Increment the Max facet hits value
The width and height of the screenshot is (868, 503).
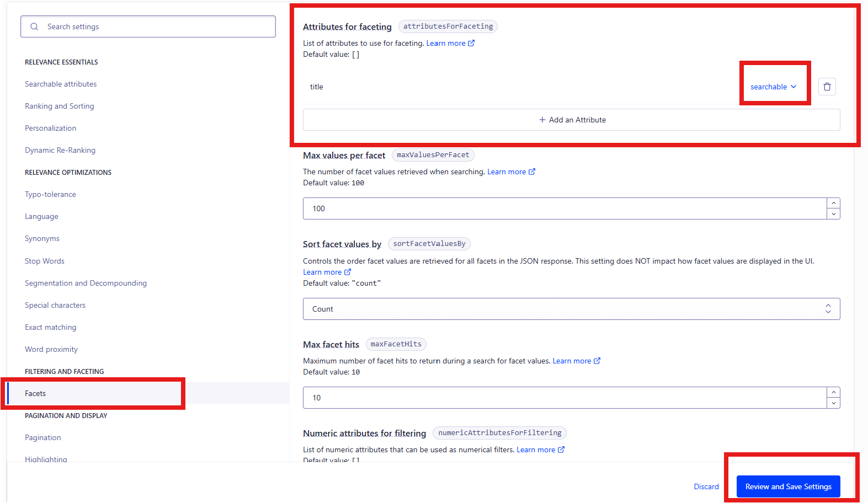833,393
